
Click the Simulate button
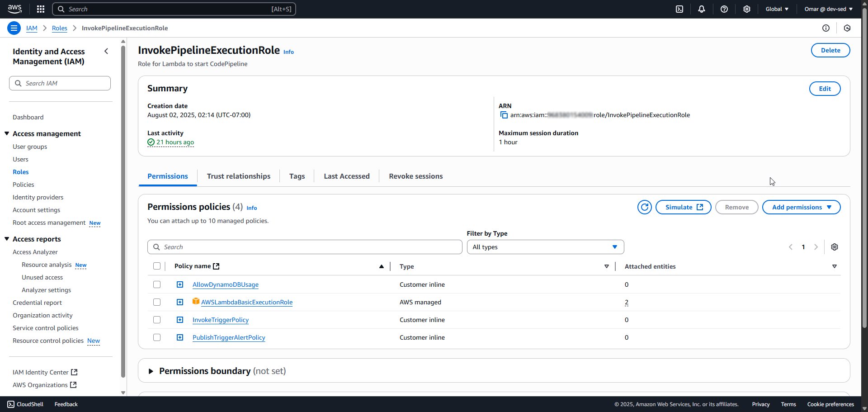[x=684, y=207]
